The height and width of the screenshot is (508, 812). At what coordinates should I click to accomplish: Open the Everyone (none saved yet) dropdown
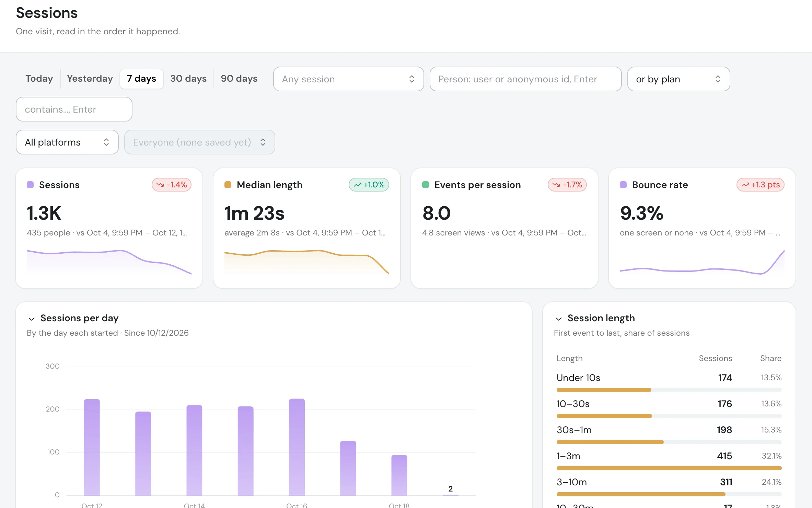[199, 142]
